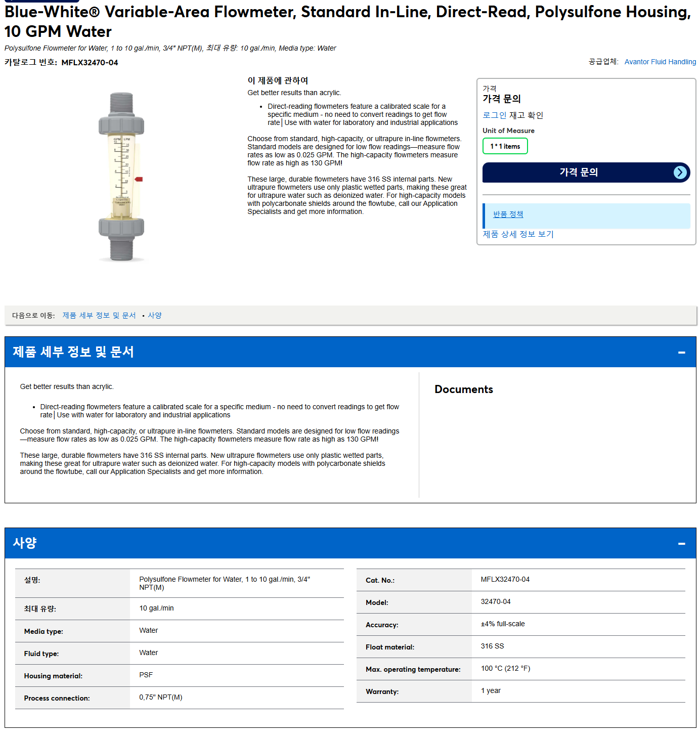Click the Media type: label in specifications
Viewport: 700px width, 738px height.
coord(43,631)
